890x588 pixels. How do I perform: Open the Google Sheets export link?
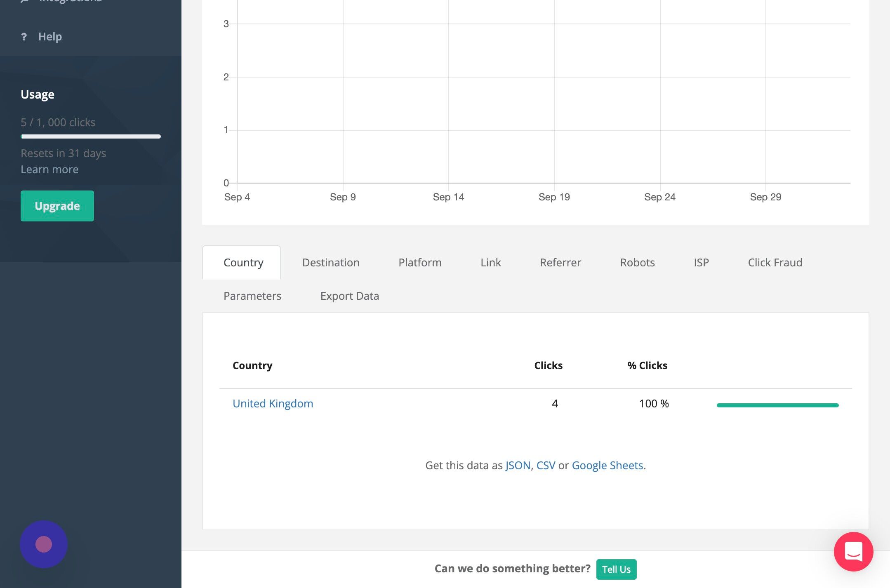pos(607,465)
